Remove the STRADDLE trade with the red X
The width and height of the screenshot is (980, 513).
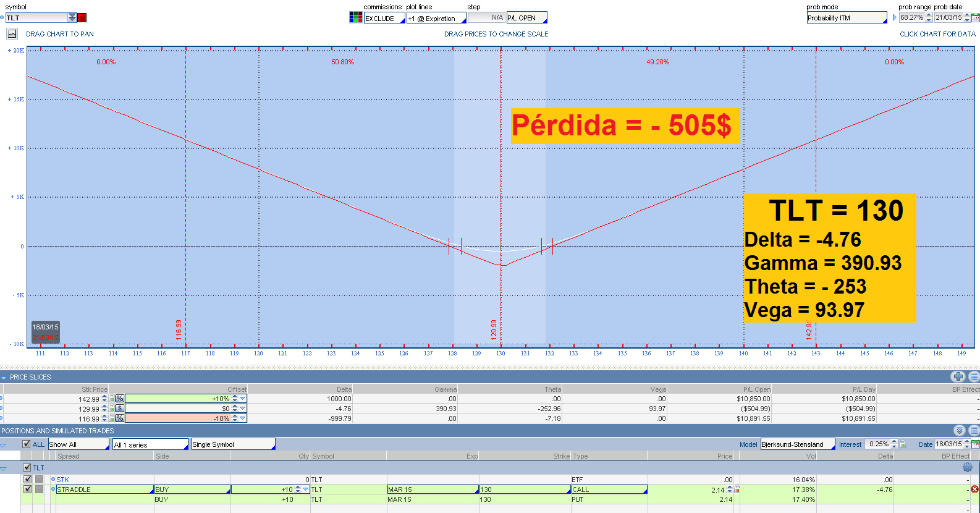click(974, 490)
